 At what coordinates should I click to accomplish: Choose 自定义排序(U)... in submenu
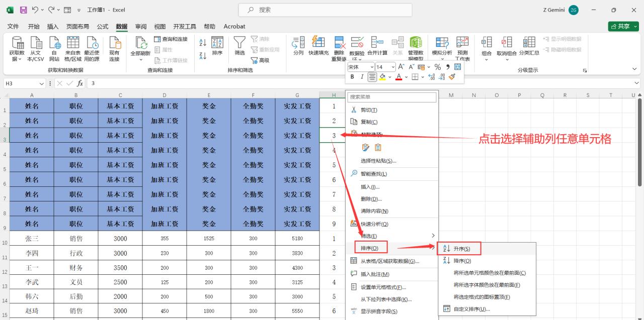coord(487,309)
